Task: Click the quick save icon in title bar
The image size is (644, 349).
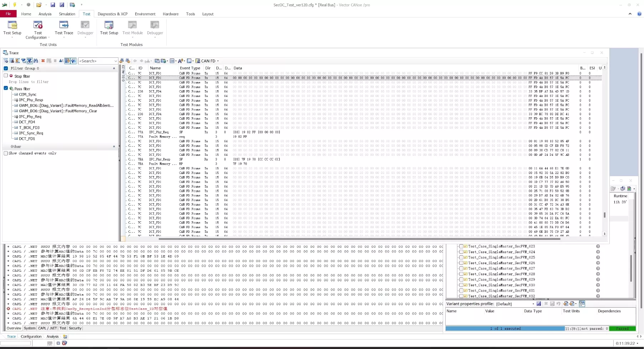Action: [x=52, y=5]
